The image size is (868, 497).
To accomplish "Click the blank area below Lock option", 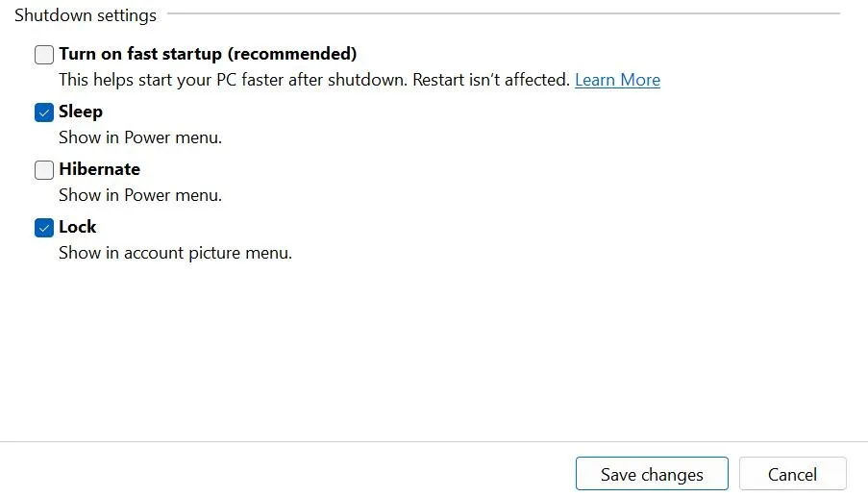I will 433,346.
